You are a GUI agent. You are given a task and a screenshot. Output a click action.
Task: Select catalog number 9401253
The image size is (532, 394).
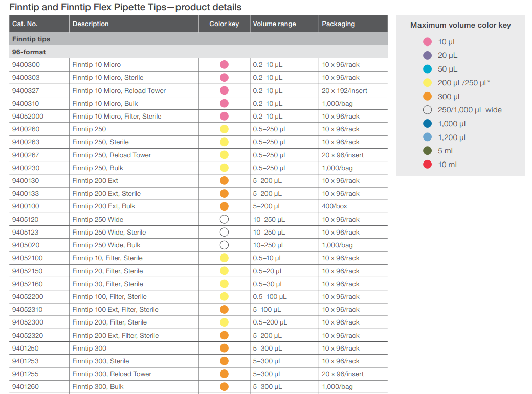tap(26, 361)
